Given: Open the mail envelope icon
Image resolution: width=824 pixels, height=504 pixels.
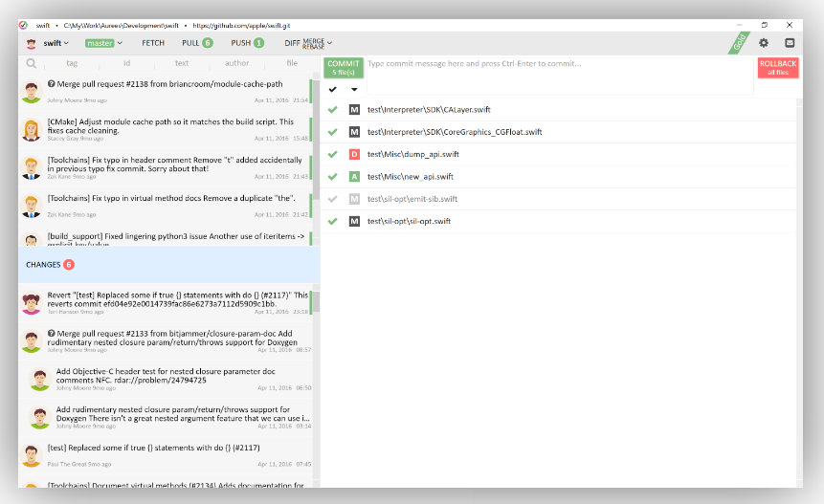Looking at the screenshot, I should 790,43.
